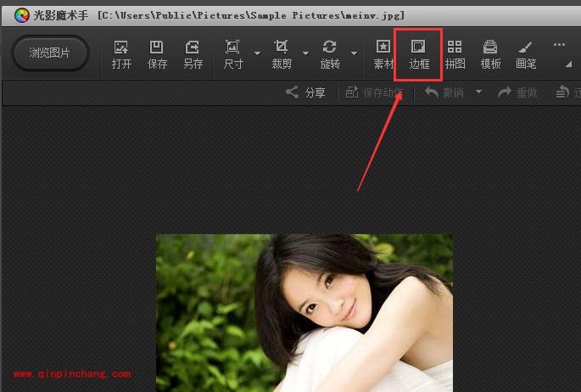Screen dimensions: 581x392
Task: Expand the 旋转 rotate dropdown arrow
Action: tap(354, 53)
